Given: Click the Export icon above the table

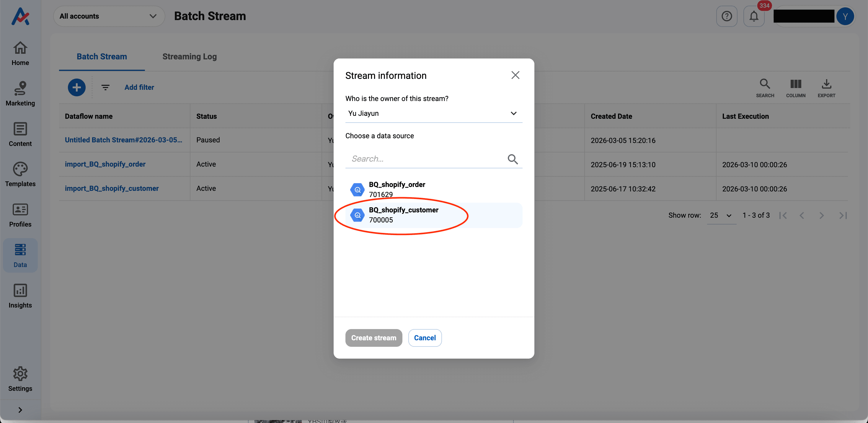Looking at the screenshot, I should click(x=826, y=87).
